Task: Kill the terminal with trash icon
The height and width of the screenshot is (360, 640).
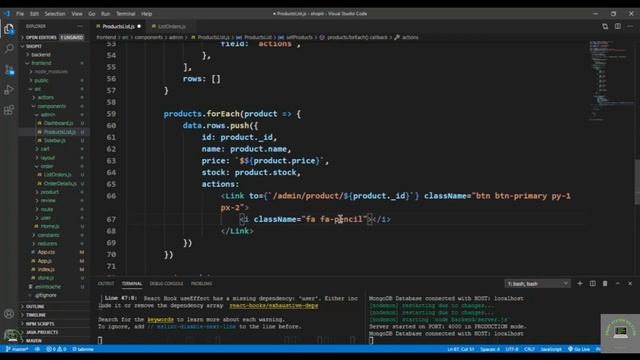Action: 605,283
